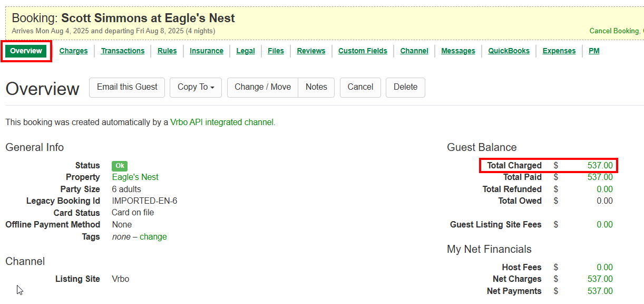644x304 pixels.
Task: Switch to the Charges tab
Action: pos(74,51)
